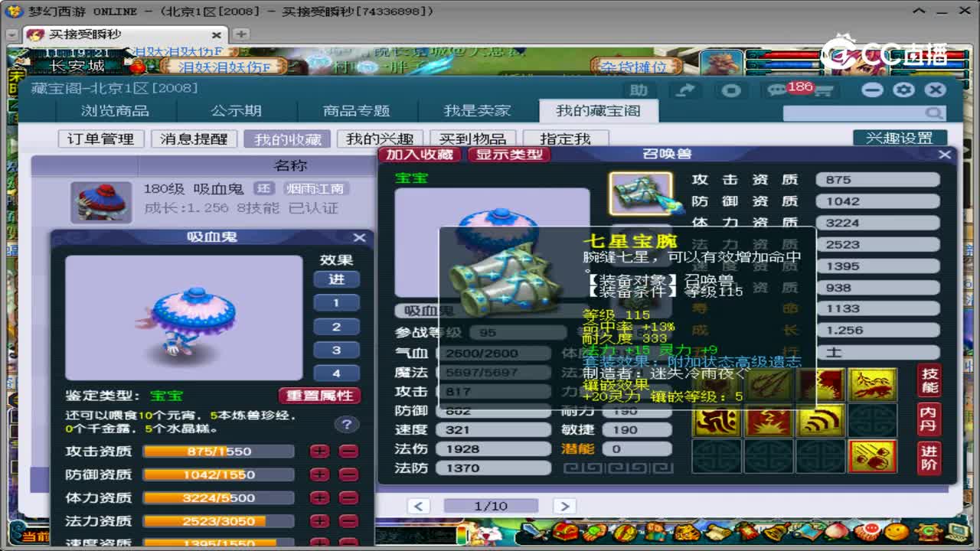980x551 pixels.
Task: Switch to 商品专题 tab
Action: tap(356, 111)
